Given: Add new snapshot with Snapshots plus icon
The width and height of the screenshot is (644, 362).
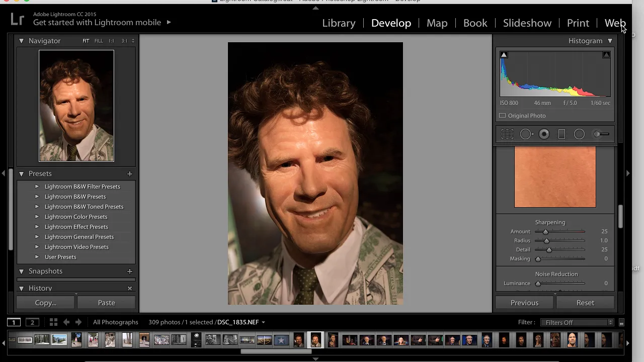Looking at the screenshot, I should (130, 271).
